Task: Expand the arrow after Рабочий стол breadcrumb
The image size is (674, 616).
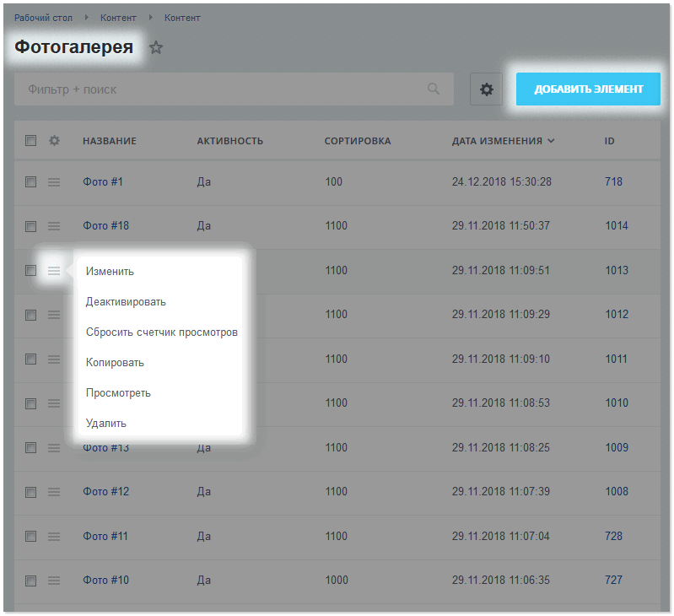Action: click(x=87, y=18)
